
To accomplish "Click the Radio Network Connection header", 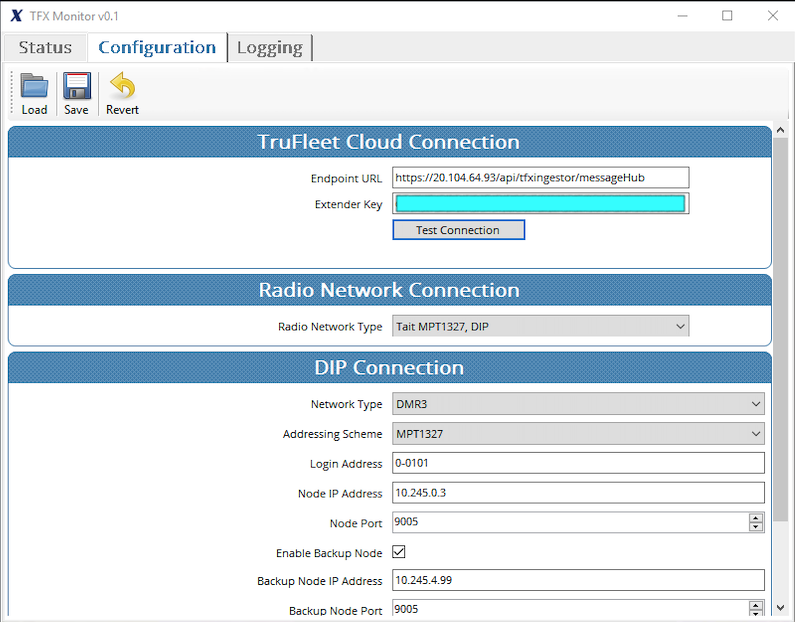I will click(389, 290).
